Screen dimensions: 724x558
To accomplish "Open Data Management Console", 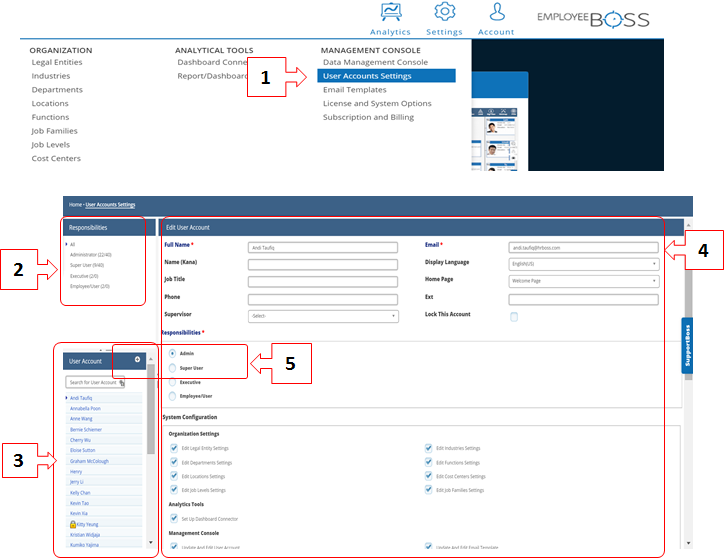I will pyautogui.click(x=375, y=62).
